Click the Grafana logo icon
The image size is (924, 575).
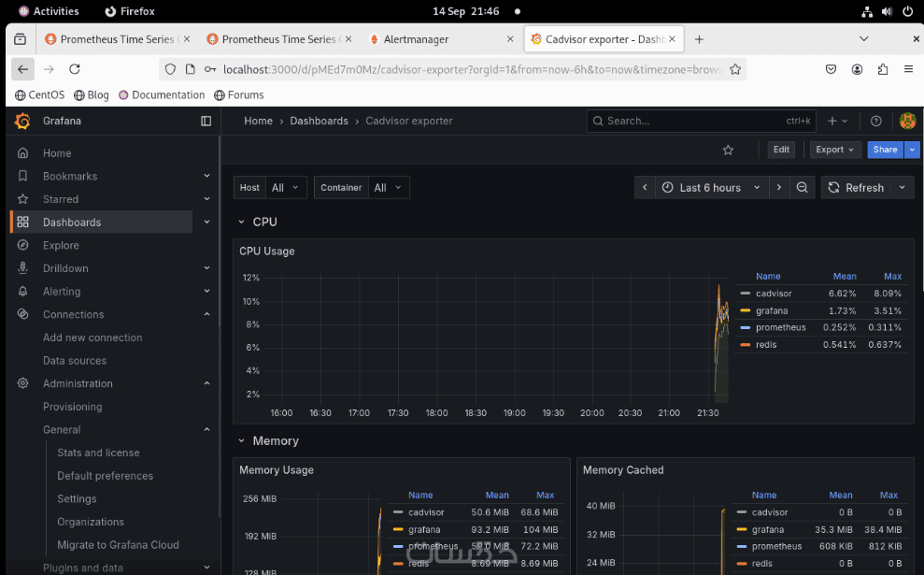tap(22, 121)
